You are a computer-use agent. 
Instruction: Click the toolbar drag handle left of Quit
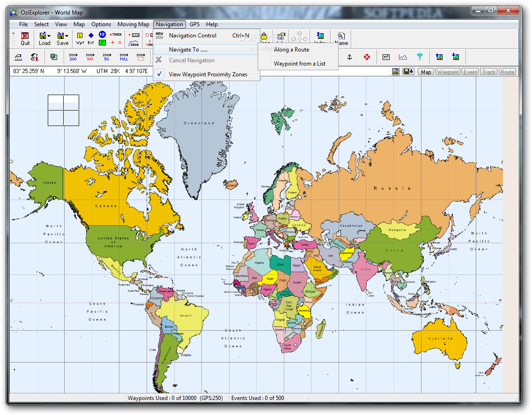click(14, 39)
